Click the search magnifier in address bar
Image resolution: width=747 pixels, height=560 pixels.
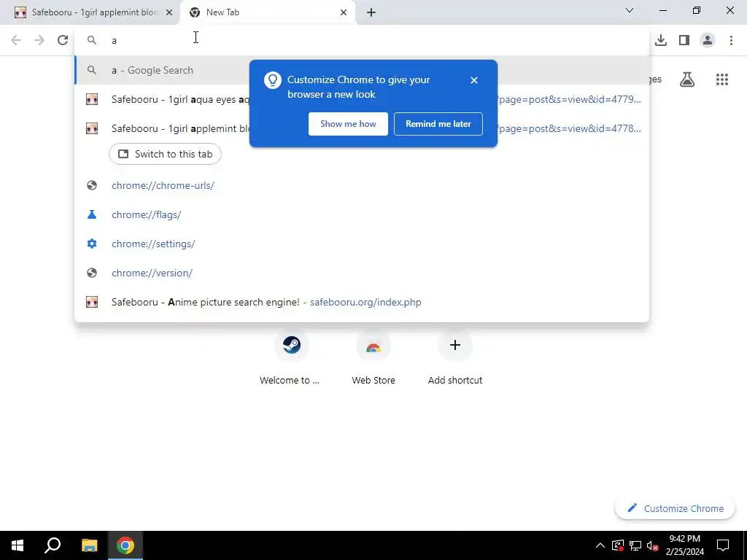92,41
